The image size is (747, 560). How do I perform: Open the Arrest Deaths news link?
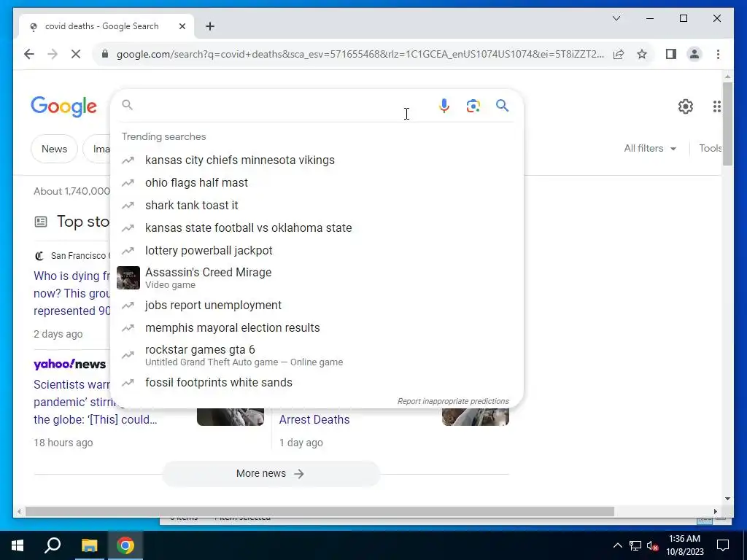pyautogui.click(x=314, y=419)
